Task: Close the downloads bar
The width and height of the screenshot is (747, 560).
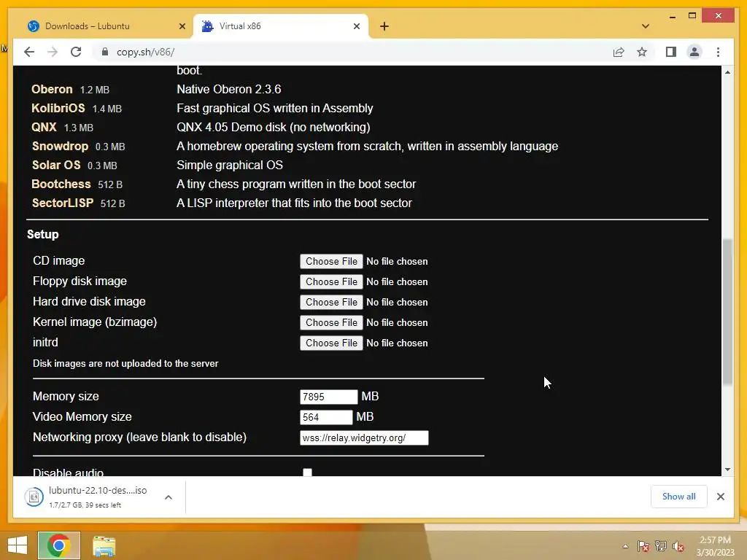Action: click(720, 497)
